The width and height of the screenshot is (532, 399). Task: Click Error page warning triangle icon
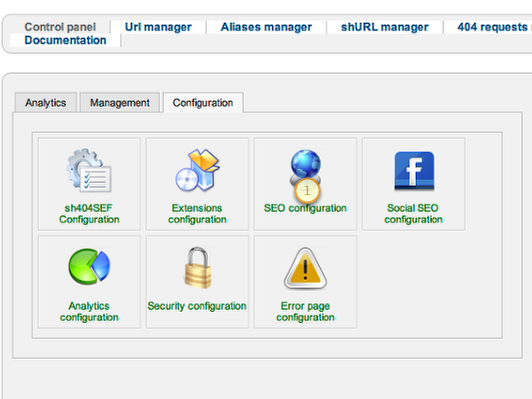click(x=305, y=268)
